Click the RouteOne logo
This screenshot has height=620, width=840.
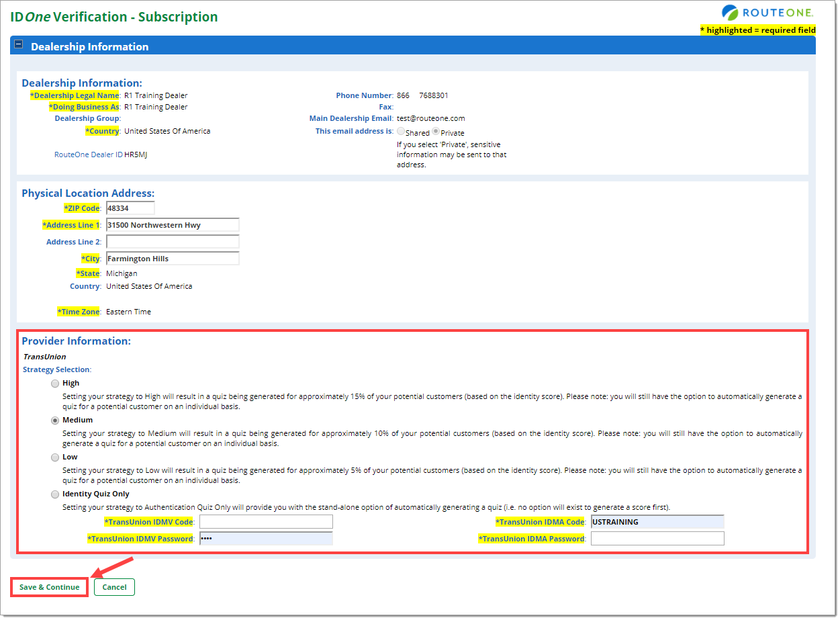coord(767,13)
